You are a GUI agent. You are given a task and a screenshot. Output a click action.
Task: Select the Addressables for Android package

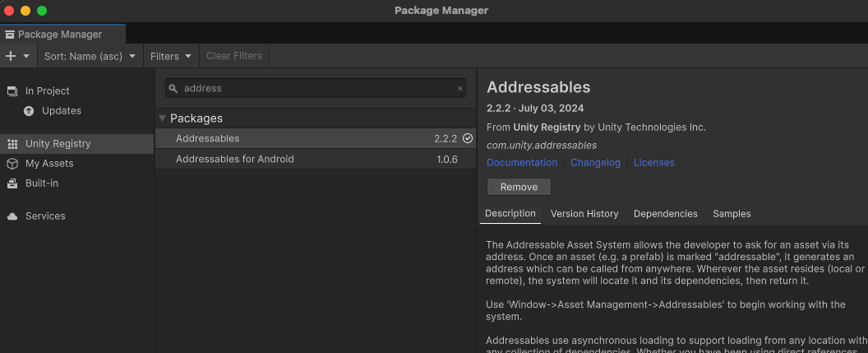pyautogui.click(x=316, y=159)
